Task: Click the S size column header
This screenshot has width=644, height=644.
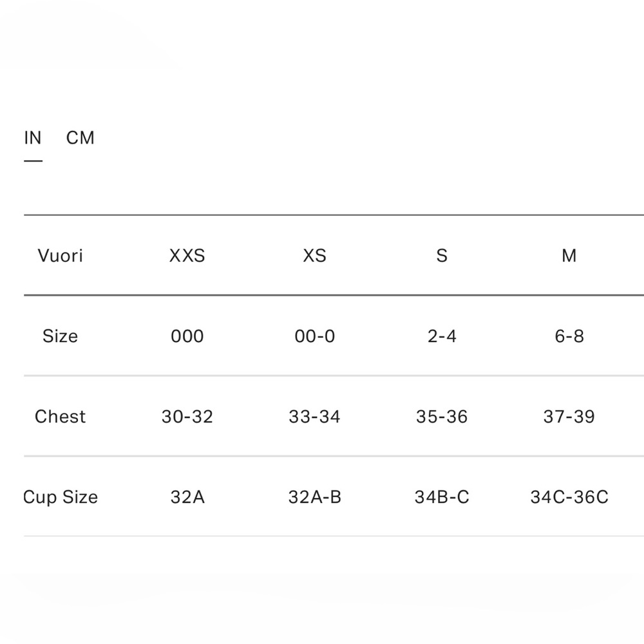Action: [x=442, y=256]
